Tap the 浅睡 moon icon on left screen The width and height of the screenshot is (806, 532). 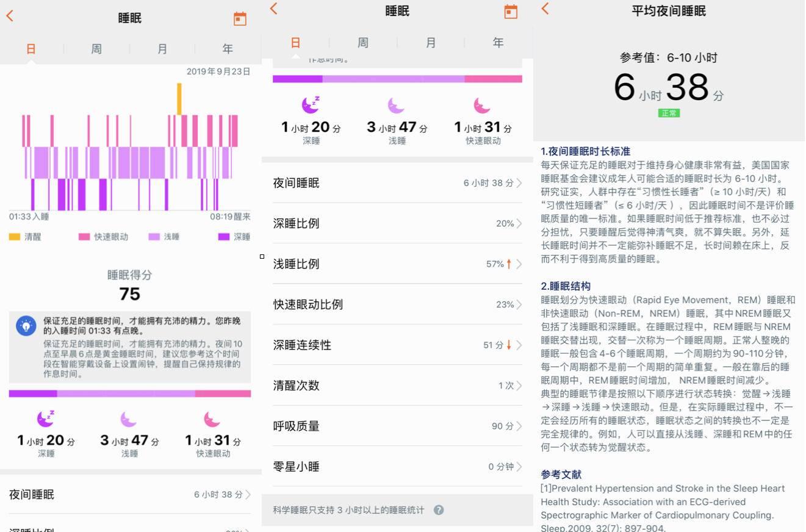tap(128, 419)
